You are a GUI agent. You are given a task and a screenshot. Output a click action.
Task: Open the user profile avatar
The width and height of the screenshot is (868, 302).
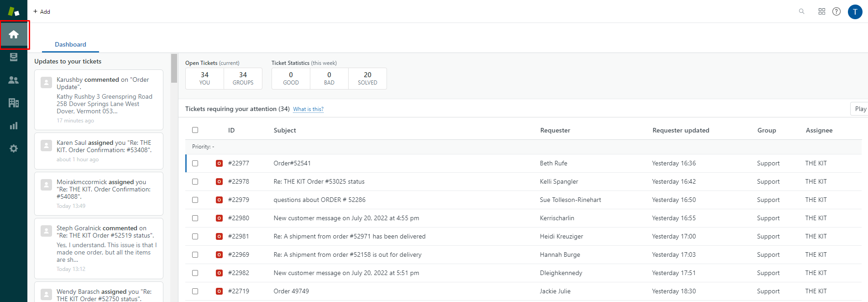(855, 12)
